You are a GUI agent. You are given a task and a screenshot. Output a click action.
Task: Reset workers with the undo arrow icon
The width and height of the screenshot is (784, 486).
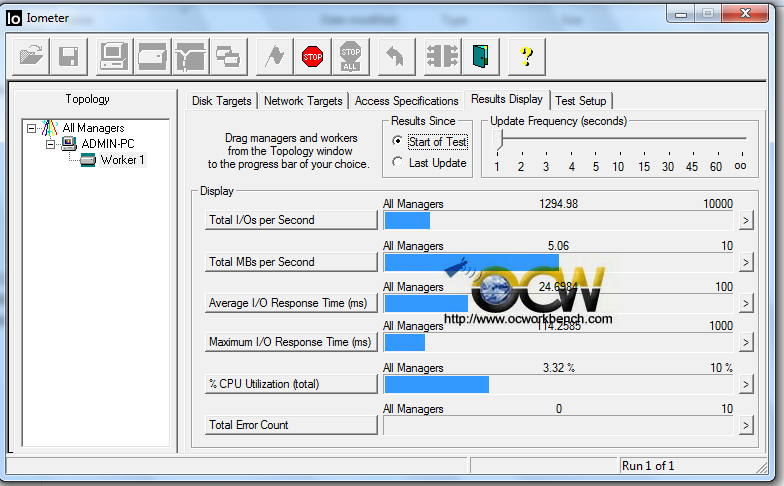396,56
